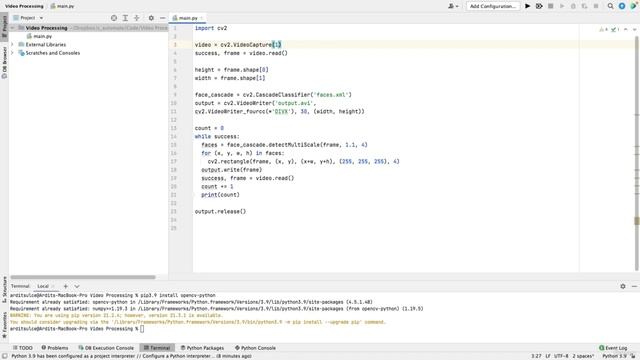640x360 pixels.
Task: Click the Python 3.9 interpreter status widget
Action: 614,356
